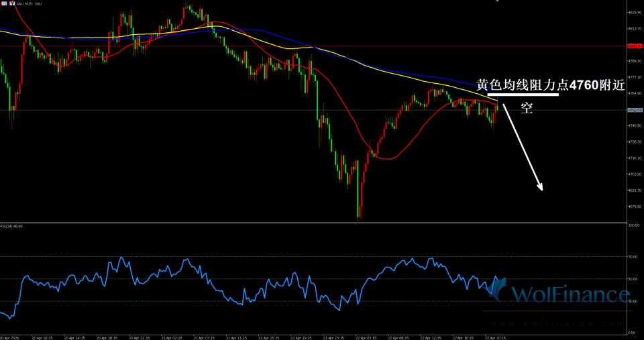Click the red price label on the price axis
This screenshot has height=340, width=644.
click(633, 46)
